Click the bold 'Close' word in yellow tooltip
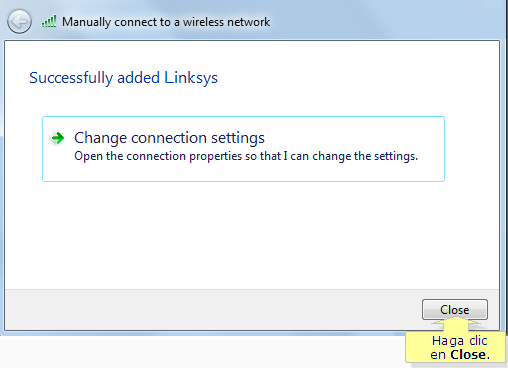This screenshot has height=368, width=508. [x=470, y=355]
